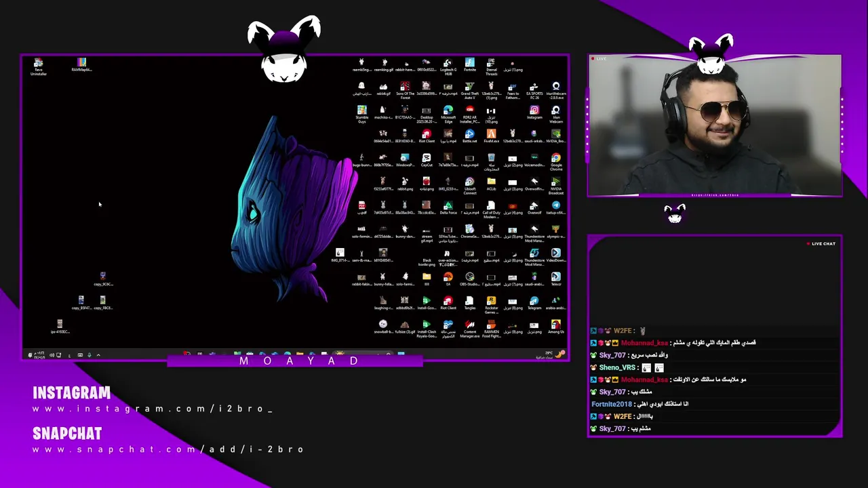Open the RDR2 AR Installer icon

469,115
